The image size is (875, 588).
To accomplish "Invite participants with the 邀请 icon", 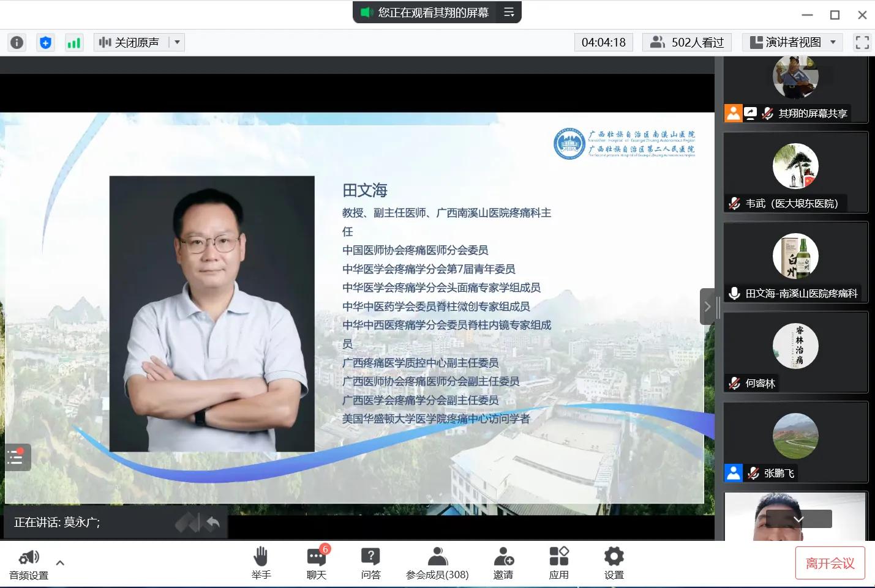I will (503, 562).
